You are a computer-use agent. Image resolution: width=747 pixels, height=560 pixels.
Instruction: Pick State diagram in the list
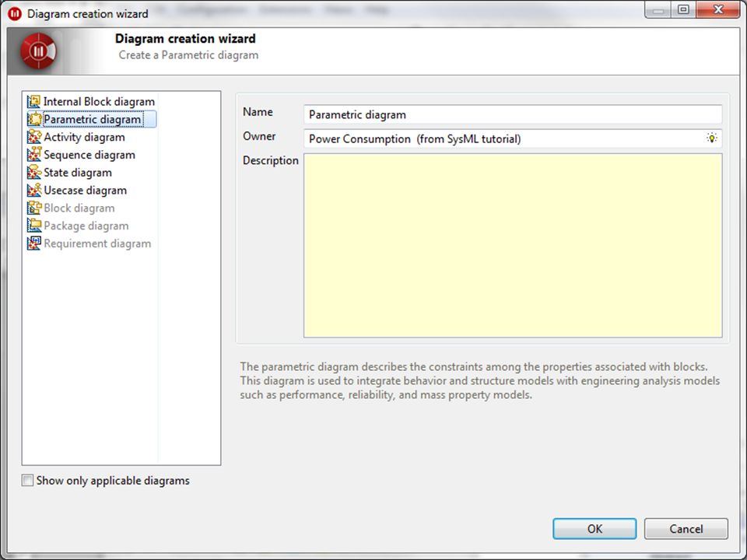(x=78, y=173)
